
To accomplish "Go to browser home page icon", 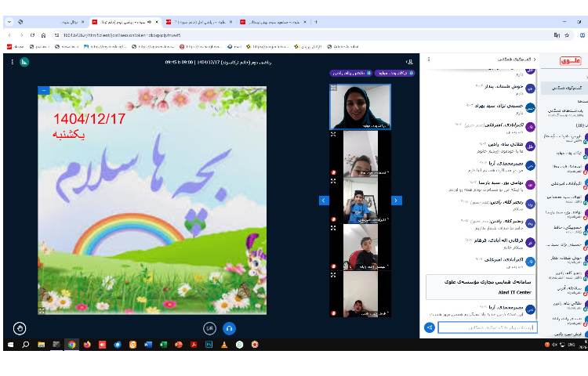I will pyautogui.click(x=43, y=34).
